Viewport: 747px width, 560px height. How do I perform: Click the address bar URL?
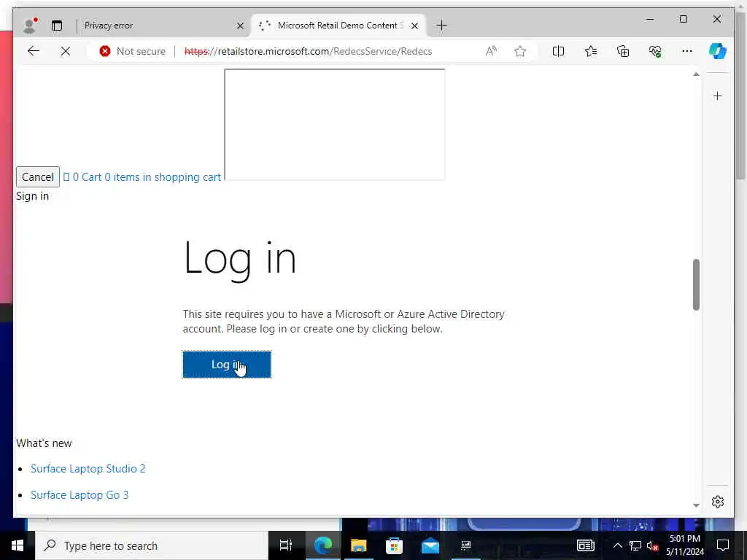point(309,51)
